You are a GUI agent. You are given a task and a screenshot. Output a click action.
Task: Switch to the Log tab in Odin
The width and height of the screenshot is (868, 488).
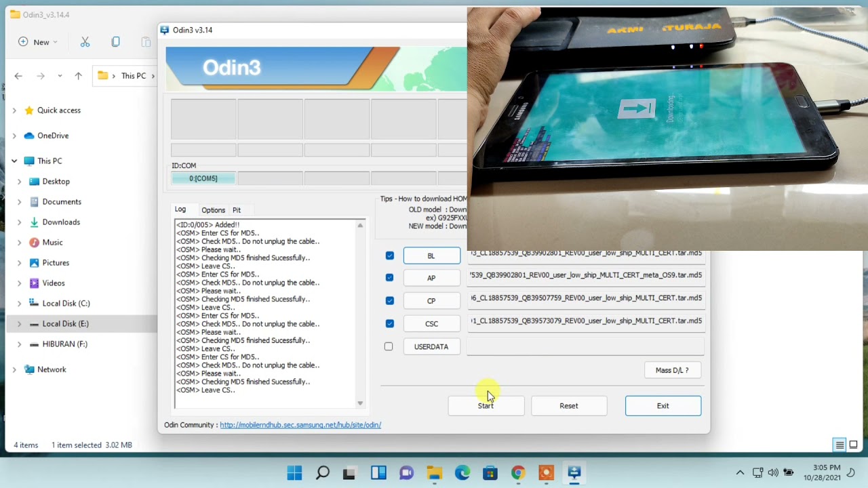coord(180,209)
